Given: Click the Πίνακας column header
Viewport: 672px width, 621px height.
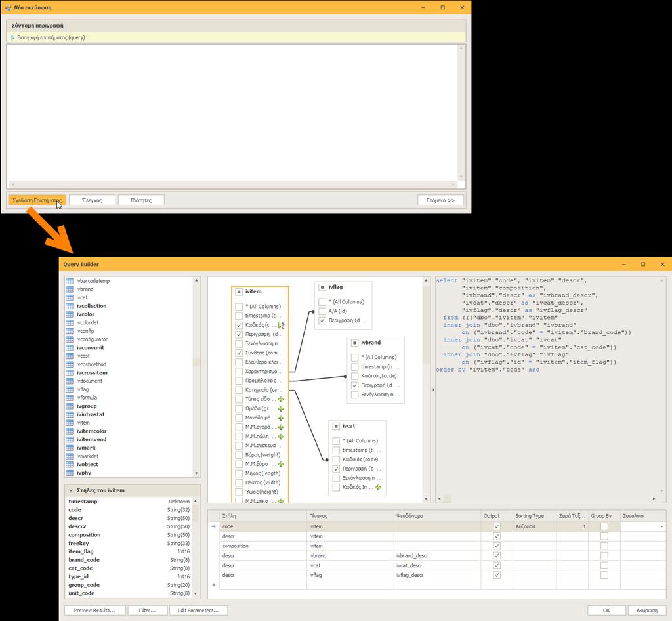Looking at the screenshot, I should point(350,516).
